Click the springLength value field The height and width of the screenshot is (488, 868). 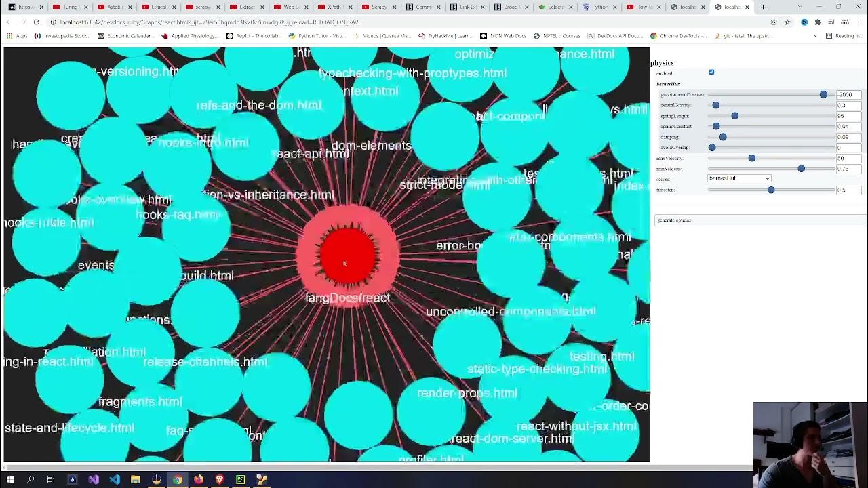pyautogui.click(x=849, y=116)
